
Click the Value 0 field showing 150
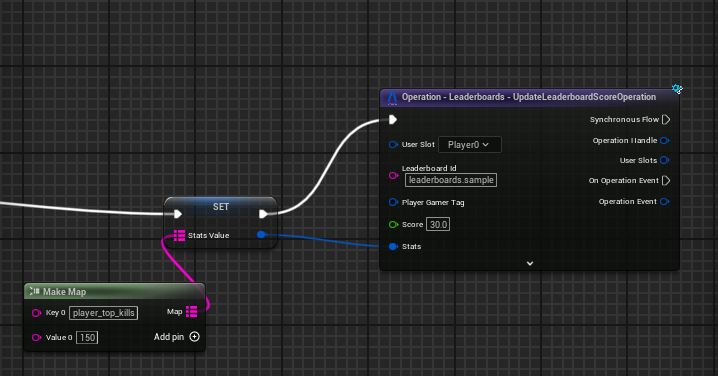tap(87, 338)
